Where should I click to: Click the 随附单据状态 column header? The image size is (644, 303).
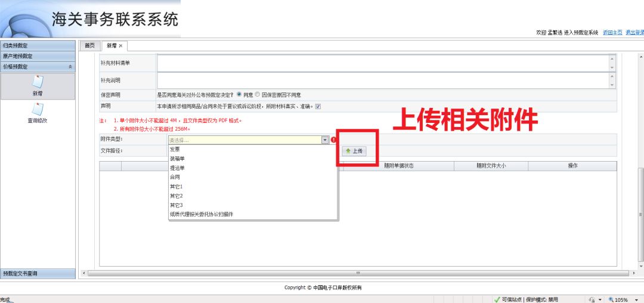[x=398, y=166]
